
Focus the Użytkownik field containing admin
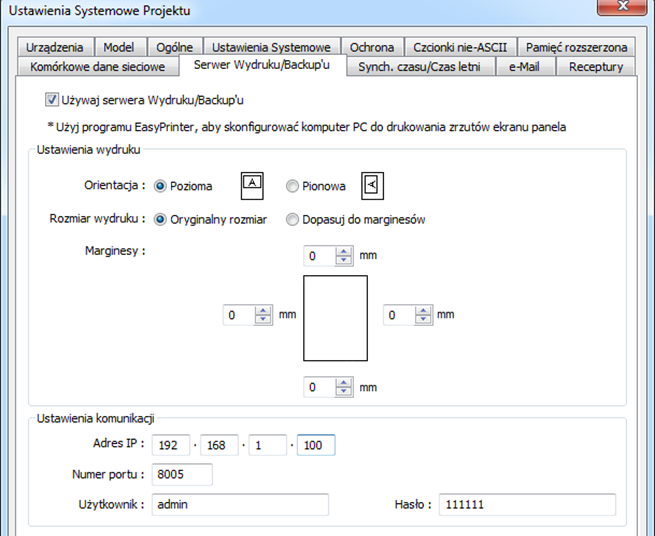click(x=240, y=504)
